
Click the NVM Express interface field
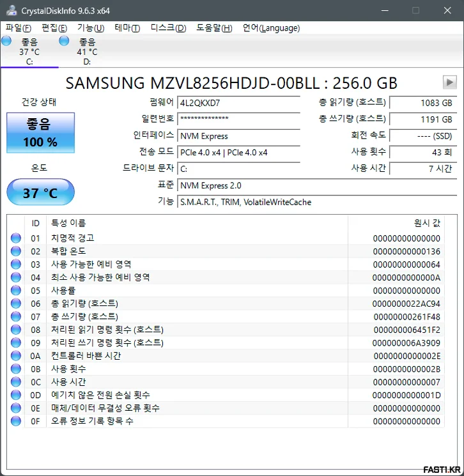(x=238, y=135)
